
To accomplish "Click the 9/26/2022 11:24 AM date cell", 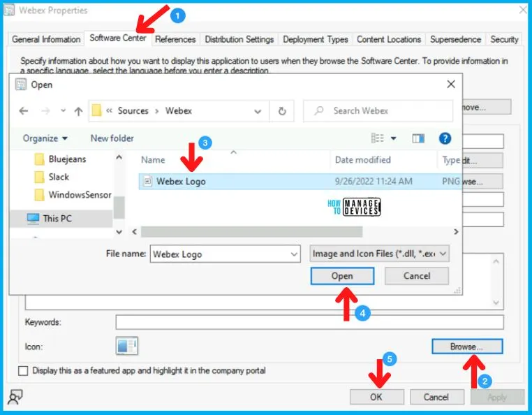I will click(x=374, y=182).
